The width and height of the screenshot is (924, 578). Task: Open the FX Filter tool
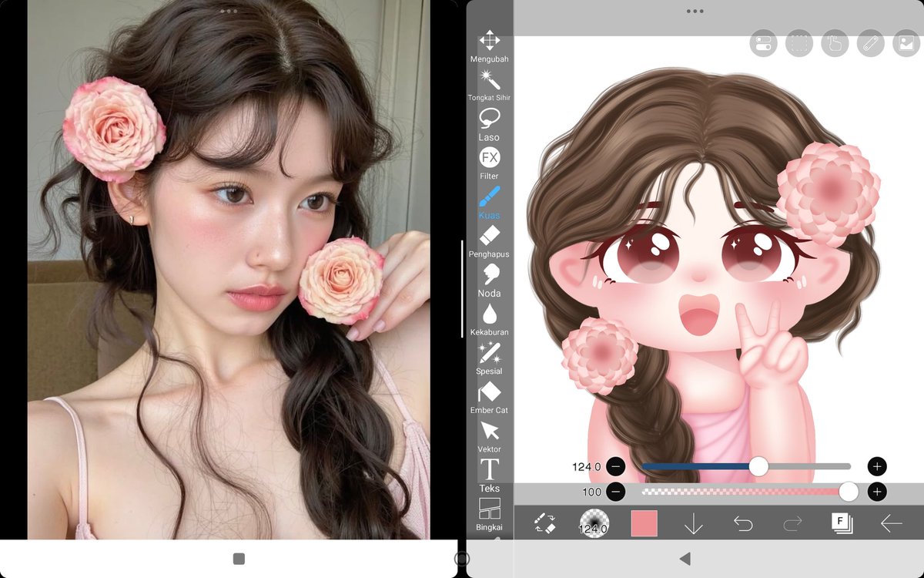coord(489,163)
